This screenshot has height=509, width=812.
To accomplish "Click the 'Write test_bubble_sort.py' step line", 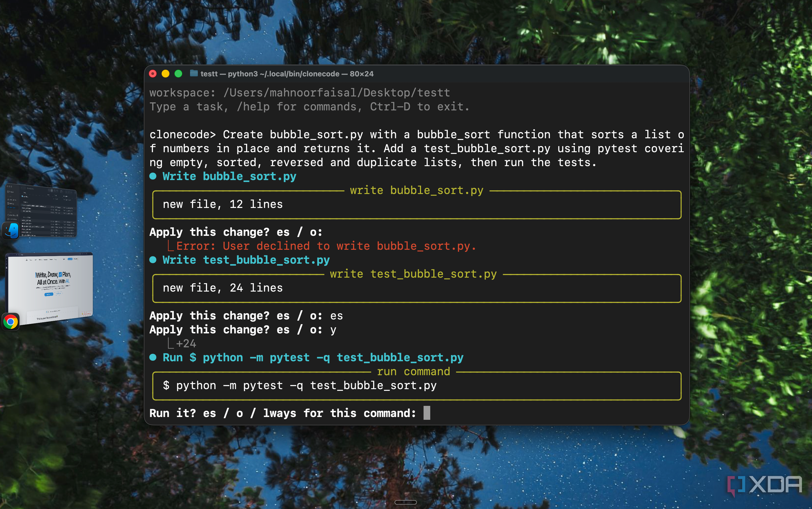I will tap(240, 260).
